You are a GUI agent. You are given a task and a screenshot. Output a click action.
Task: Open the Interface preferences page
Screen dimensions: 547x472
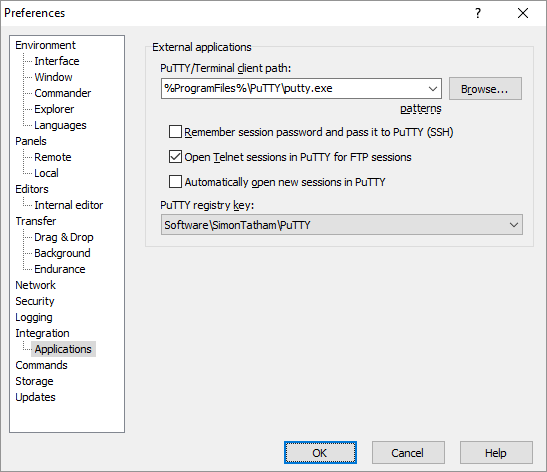point(57,61)
